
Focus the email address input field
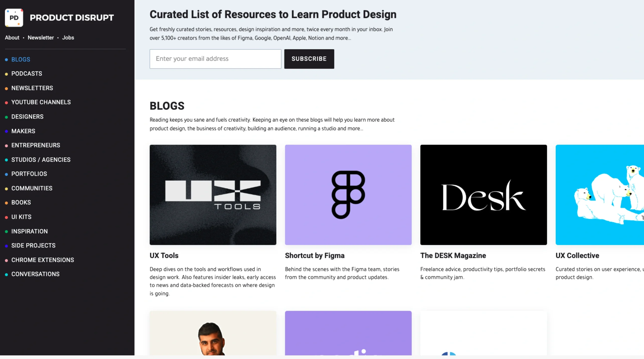coord(215,59)
